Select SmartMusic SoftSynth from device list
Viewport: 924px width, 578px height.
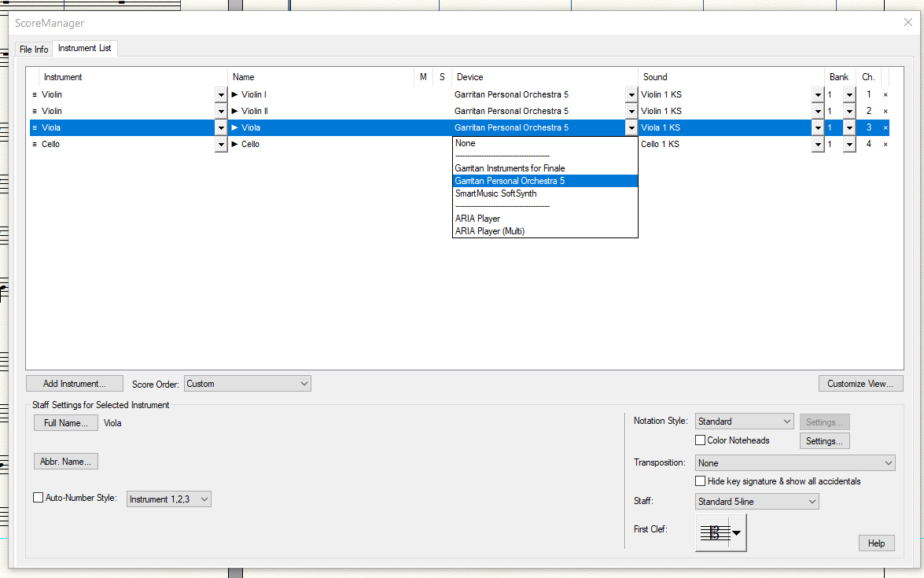click(x=495, y=193)
